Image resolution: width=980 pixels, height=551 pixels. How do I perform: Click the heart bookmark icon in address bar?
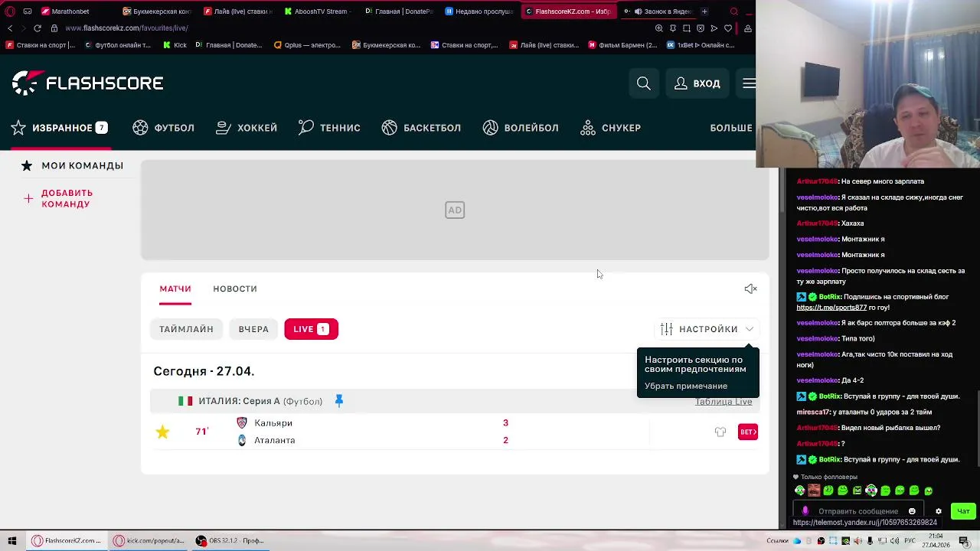(x=728, y=28)
